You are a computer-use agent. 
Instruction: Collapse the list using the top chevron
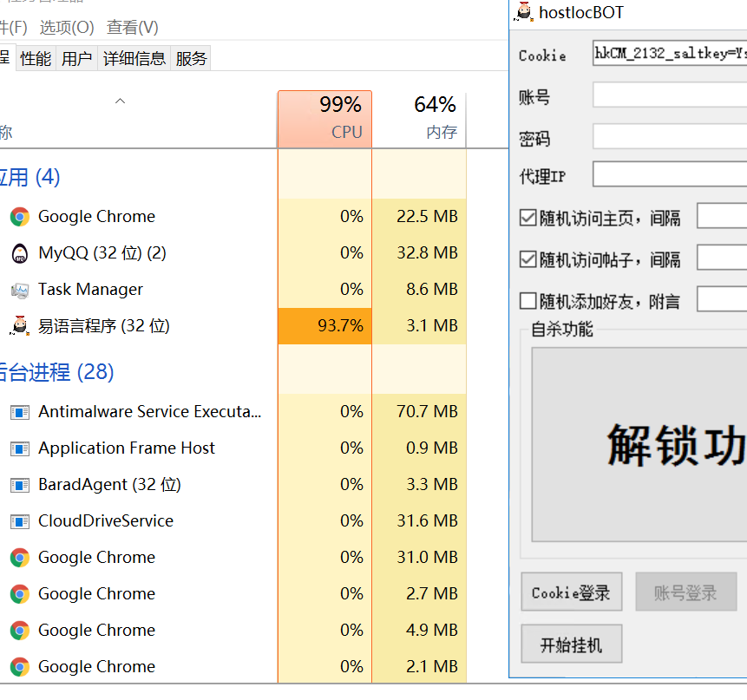(x=121, y=101)
